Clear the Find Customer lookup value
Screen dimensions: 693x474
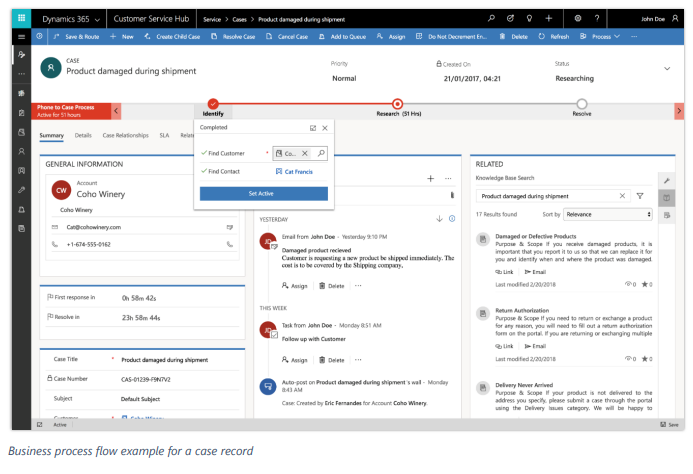(x=305, y=153)
